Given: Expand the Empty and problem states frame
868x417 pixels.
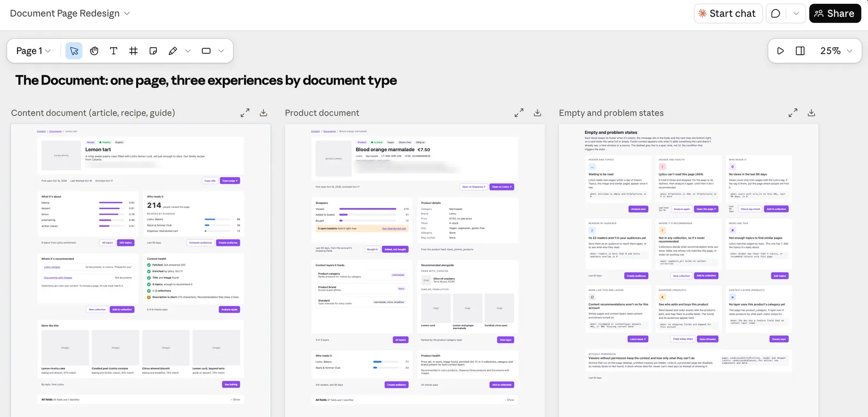Looking at the screenshot, I should click(793, 113).
